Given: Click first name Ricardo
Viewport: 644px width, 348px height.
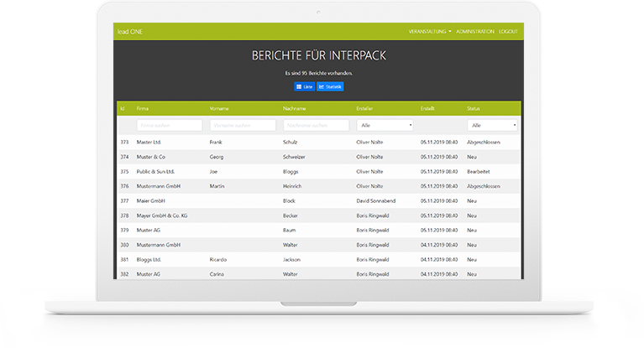Looking at the screenshot, I should [218, 260].
